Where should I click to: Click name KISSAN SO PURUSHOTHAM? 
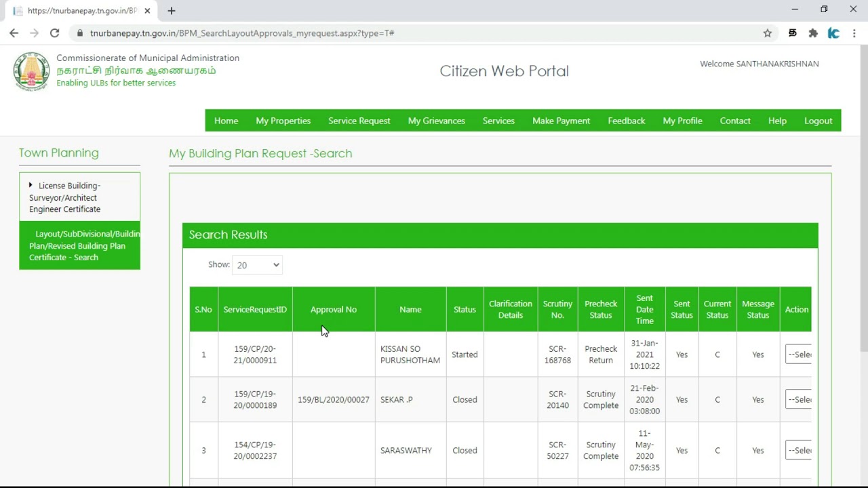click(x=410, y=354)
